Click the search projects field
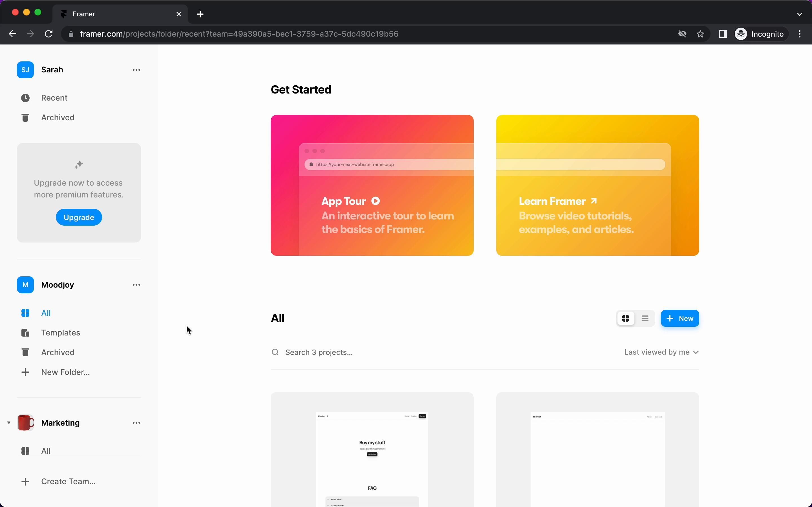812x507 pixels. coord(369,352)
